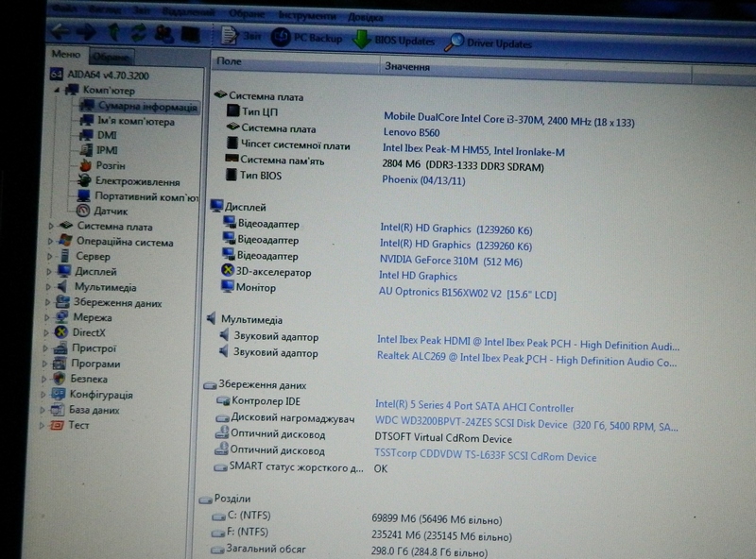The height and width of the screenshot is (559, 756).
Task: Open the Intel Core i3-370M CPU link
Action: (508, 121)
